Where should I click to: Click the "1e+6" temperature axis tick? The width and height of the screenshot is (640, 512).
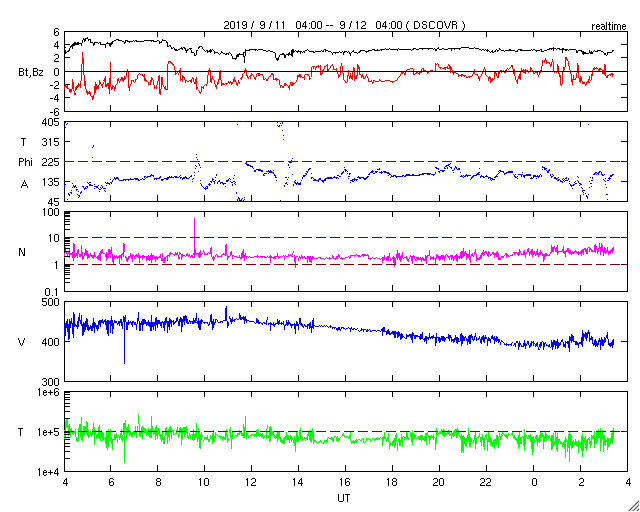coord(49,392)
